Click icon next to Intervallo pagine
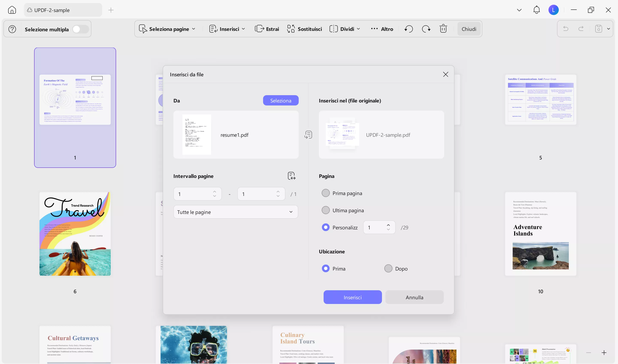618x364 pixels. tap(291, 176)
